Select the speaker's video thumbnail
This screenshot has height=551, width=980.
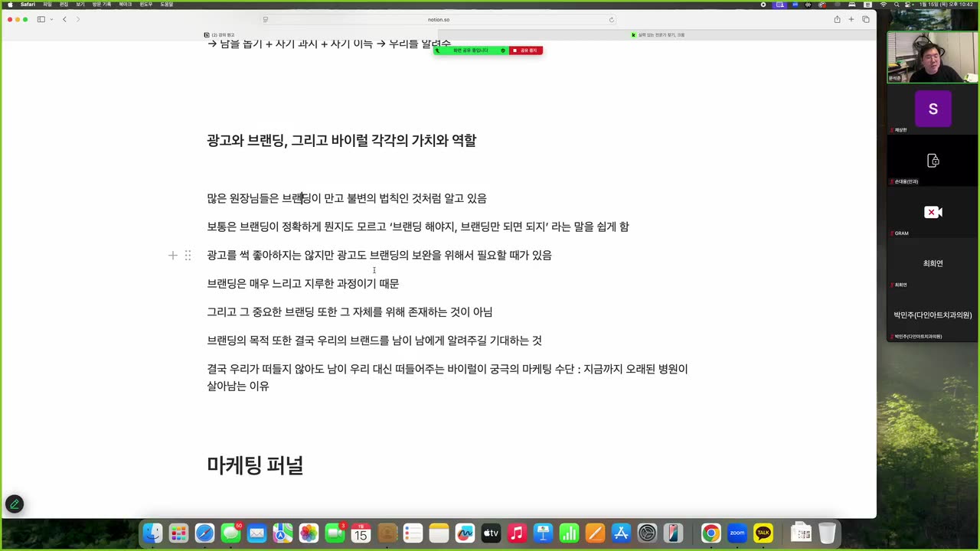933,57
